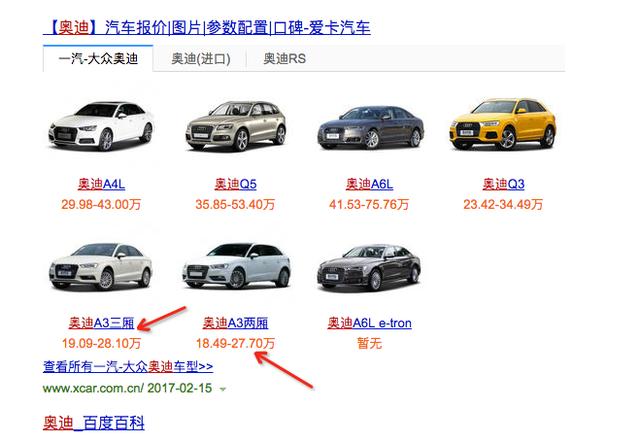Open the 奥迪A6L e-tron link
This screenshot has height=442, width=640.
[369, 323]
